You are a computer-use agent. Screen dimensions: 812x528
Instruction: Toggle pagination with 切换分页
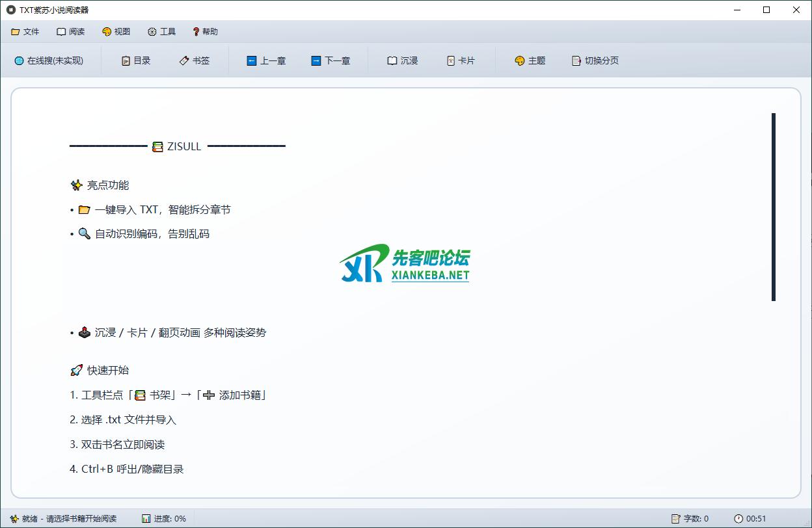[x=595, y=60]
